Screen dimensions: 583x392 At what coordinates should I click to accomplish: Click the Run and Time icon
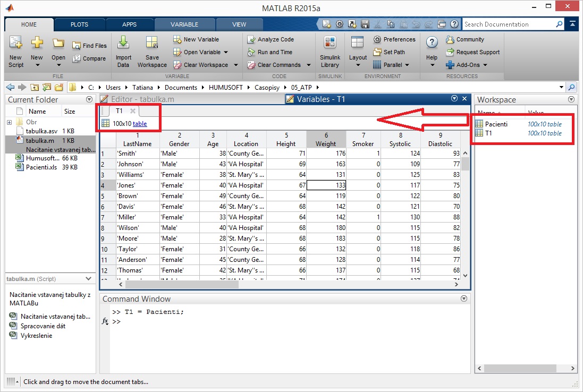251,52
